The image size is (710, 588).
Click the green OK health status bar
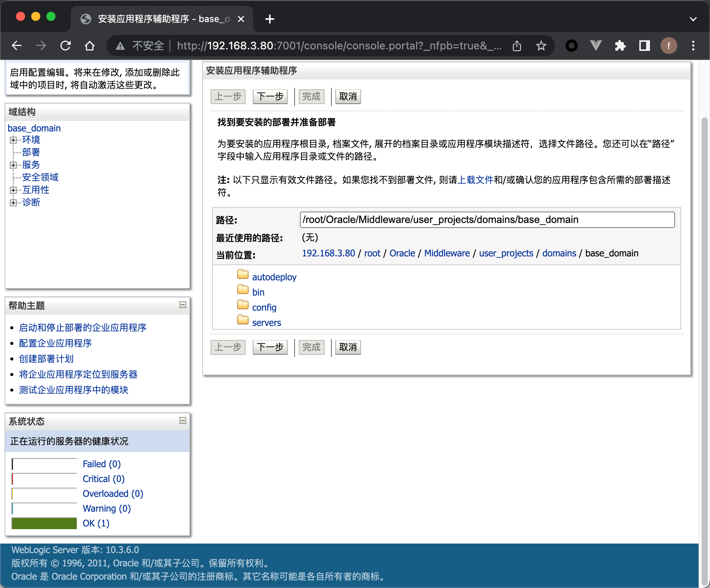[44, 523]
